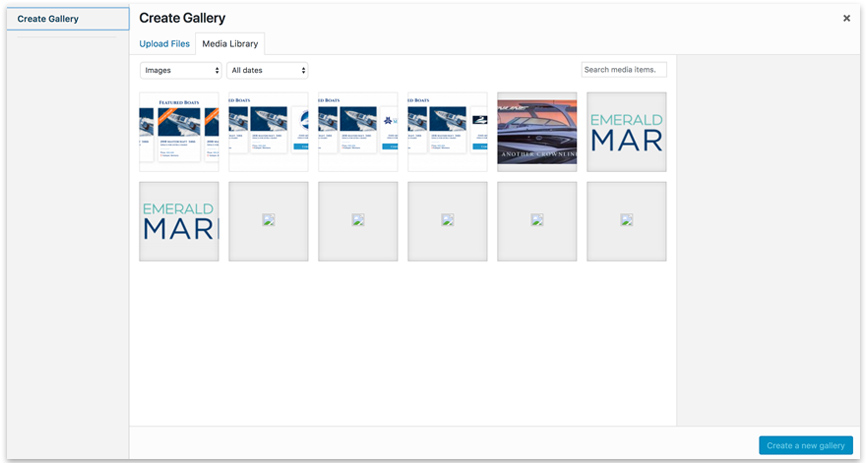Select the Create Gallery sidebar item

pyautogui.click(x=67, y=19)
